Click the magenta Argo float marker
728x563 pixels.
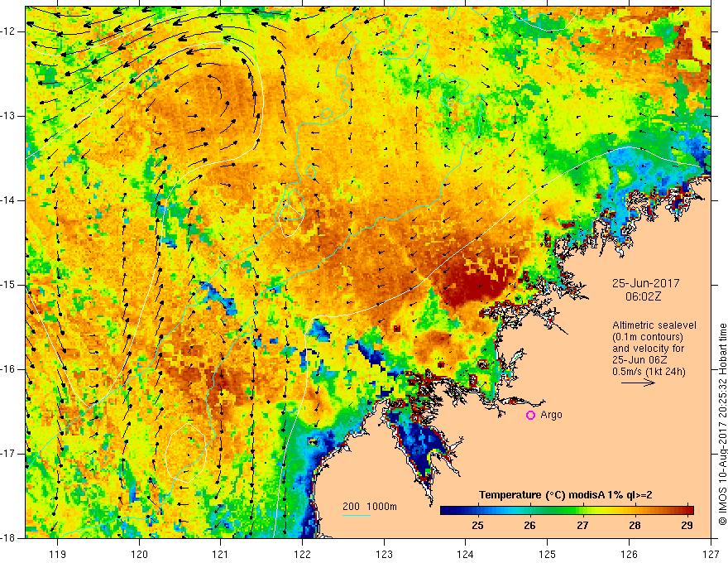[530, 416]
